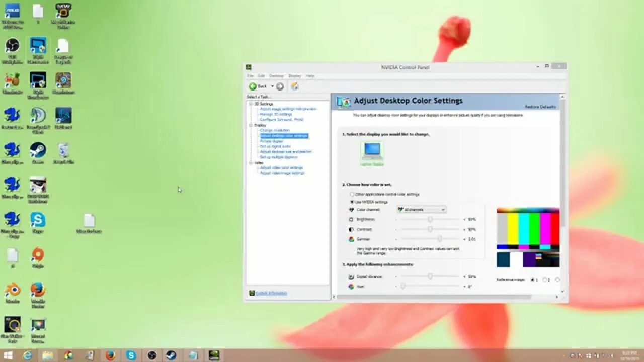Click the Brightness minus sign
Viewport: 644px width, 362px height.
[396, 220]
